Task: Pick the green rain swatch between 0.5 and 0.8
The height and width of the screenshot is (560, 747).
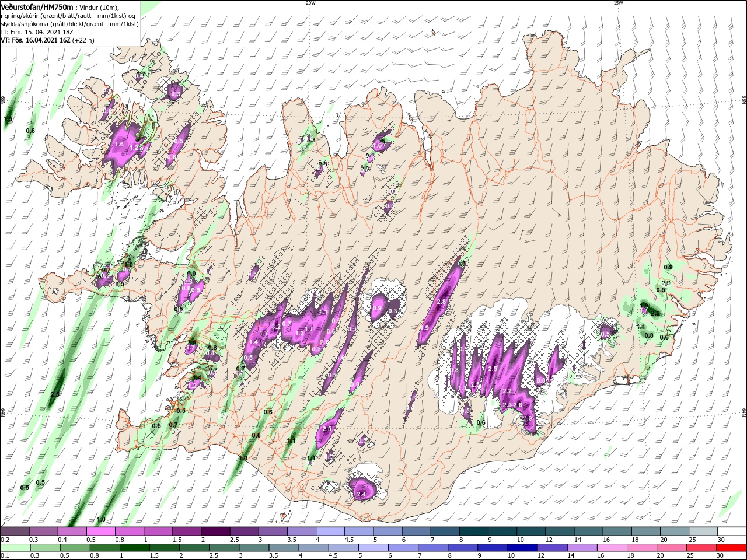Action: [x=75, y=548]
